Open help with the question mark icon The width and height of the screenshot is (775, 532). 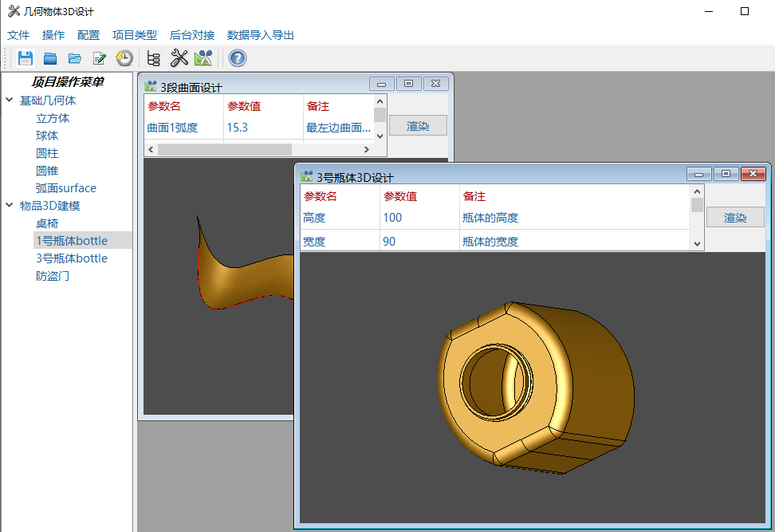238,58
